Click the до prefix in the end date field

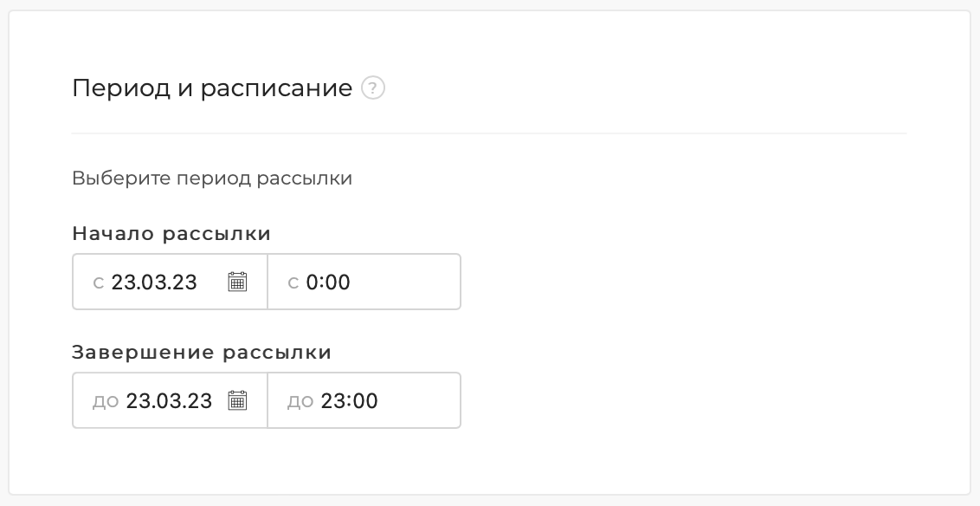[106, 400]
